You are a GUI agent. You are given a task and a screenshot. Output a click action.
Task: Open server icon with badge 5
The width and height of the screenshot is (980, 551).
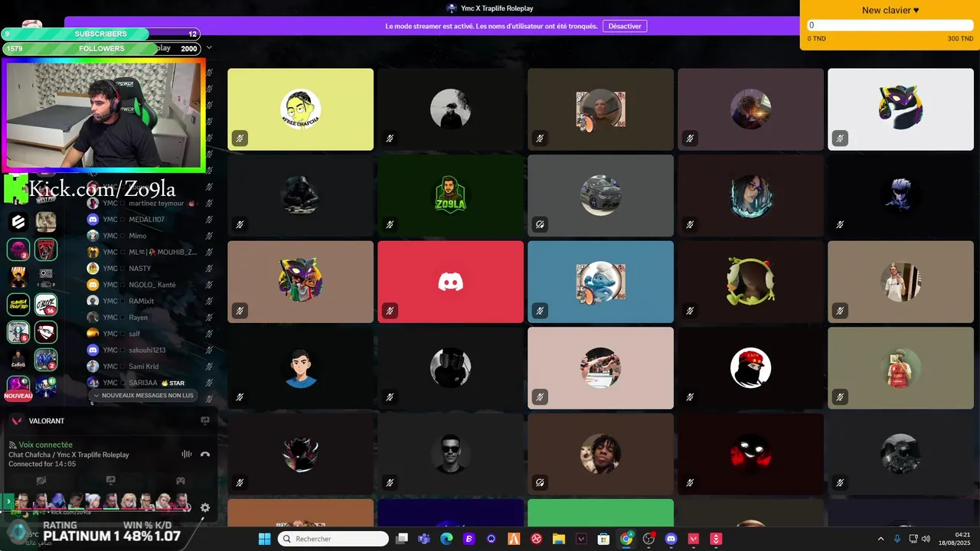click(x=18, y=332)
